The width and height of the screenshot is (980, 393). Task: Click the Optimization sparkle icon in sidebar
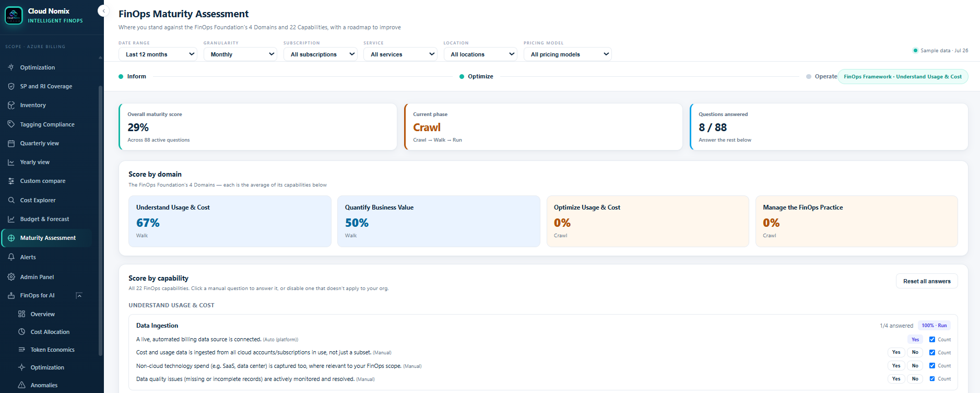pos(11,67)
